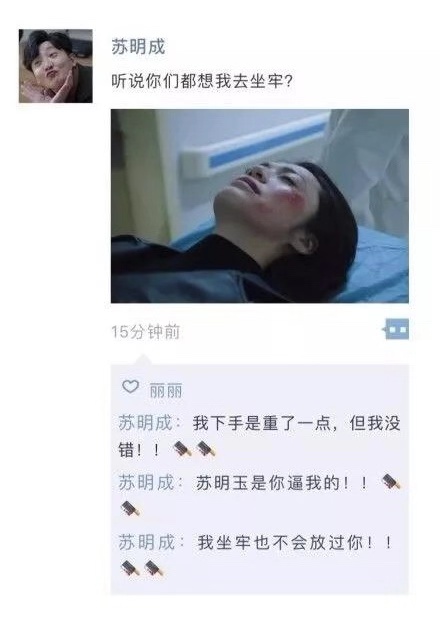Click 苏明成 name before 我下手是重了一点
This screenshot has height=624, width=440.
click(146, 423)
